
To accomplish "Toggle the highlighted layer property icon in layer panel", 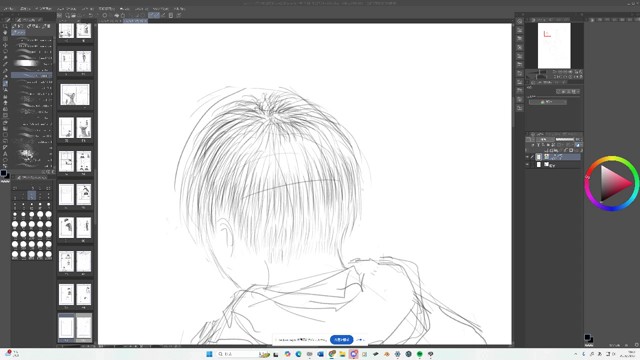I will coord(578,145).
